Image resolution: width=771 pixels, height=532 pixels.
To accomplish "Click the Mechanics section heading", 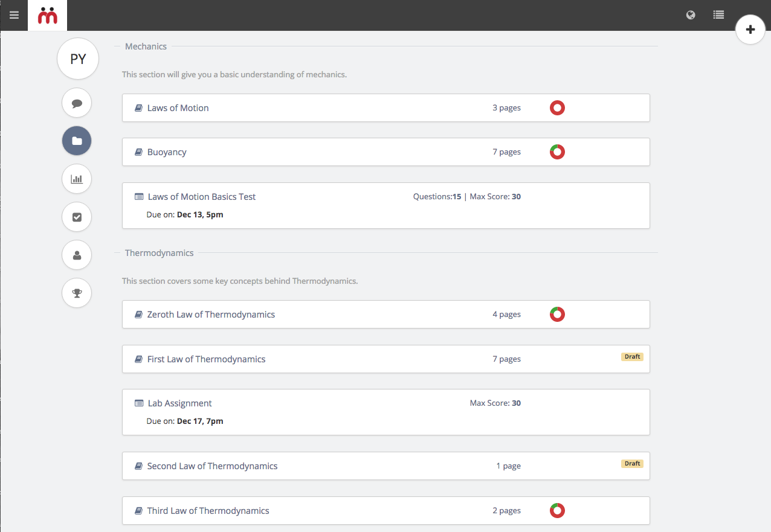I will [x=146, y=46].
